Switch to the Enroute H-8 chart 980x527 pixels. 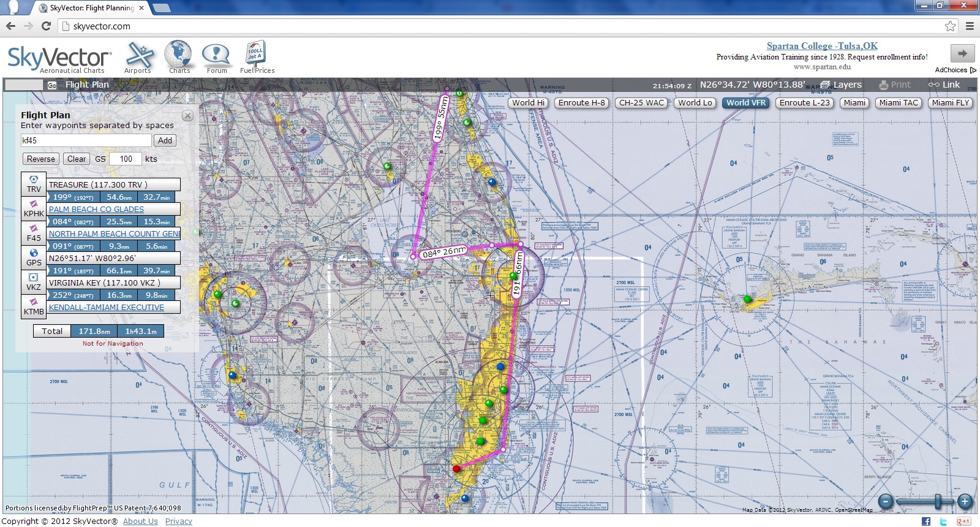point(582,103)
